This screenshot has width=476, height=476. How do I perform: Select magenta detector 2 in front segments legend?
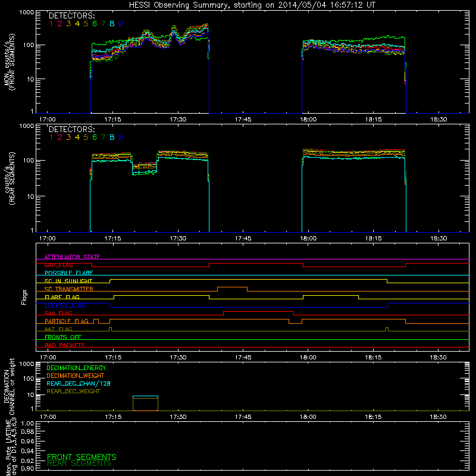(x=60, y=24)
